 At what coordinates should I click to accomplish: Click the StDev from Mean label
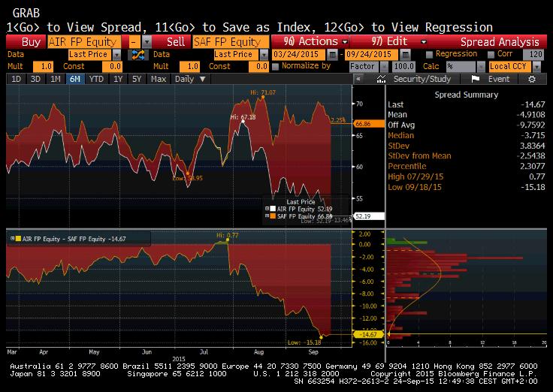[419, 155]
